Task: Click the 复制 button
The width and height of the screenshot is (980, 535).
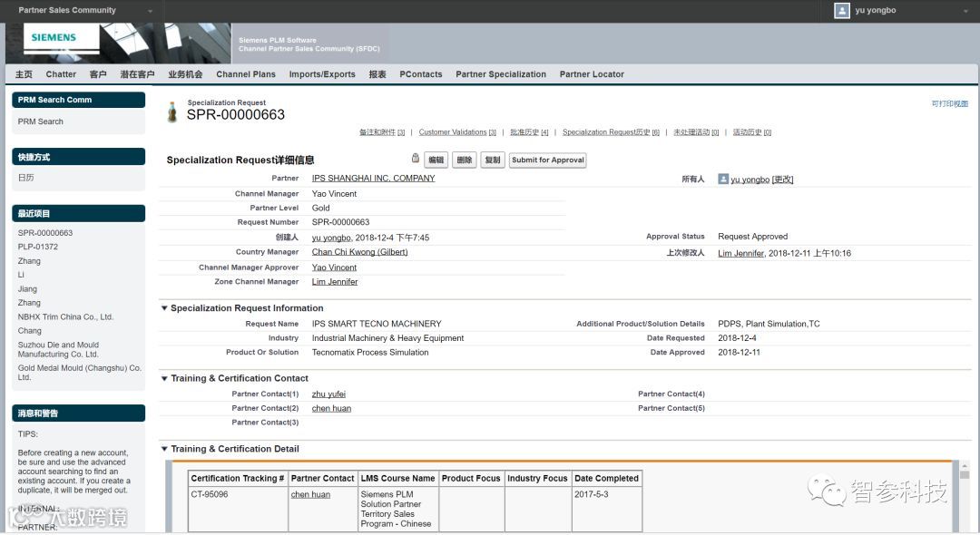Action: [493, 160]
